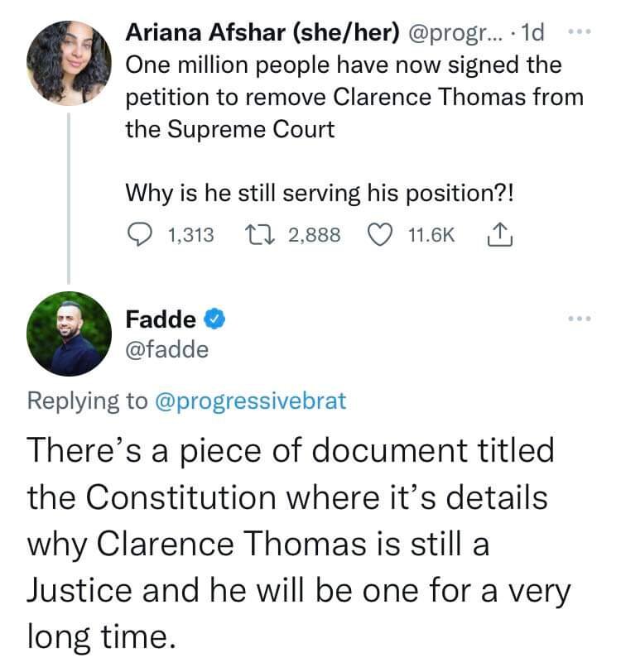This screenshot has width=621, height=672.
Task: Click the Fadde display name
Action: pos(161,318)
